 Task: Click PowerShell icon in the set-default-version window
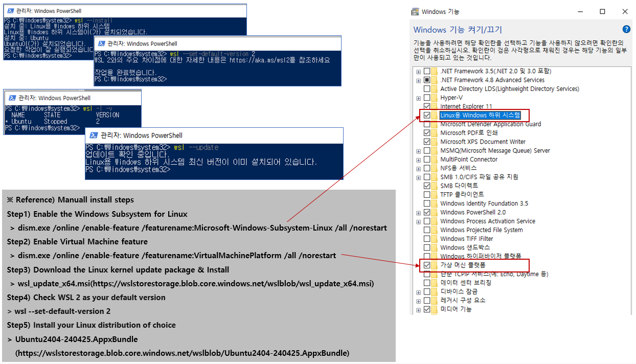101,43
